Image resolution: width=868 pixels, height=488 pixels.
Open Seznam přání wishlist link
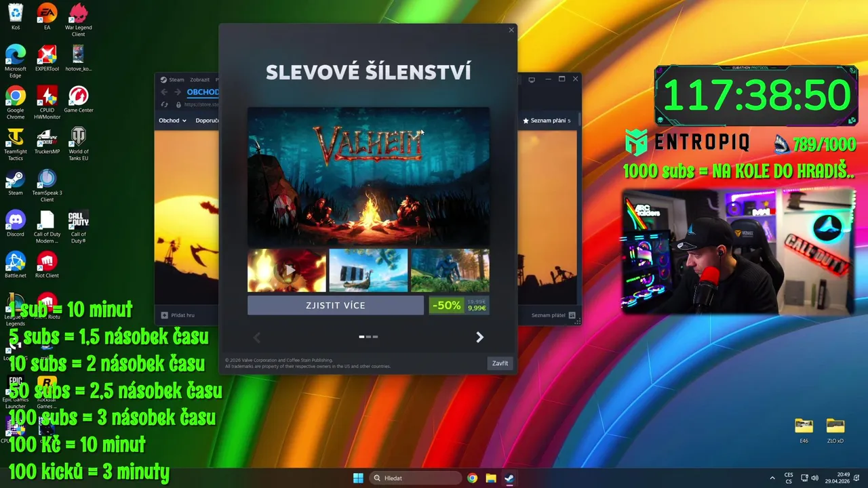pos(547,121)
